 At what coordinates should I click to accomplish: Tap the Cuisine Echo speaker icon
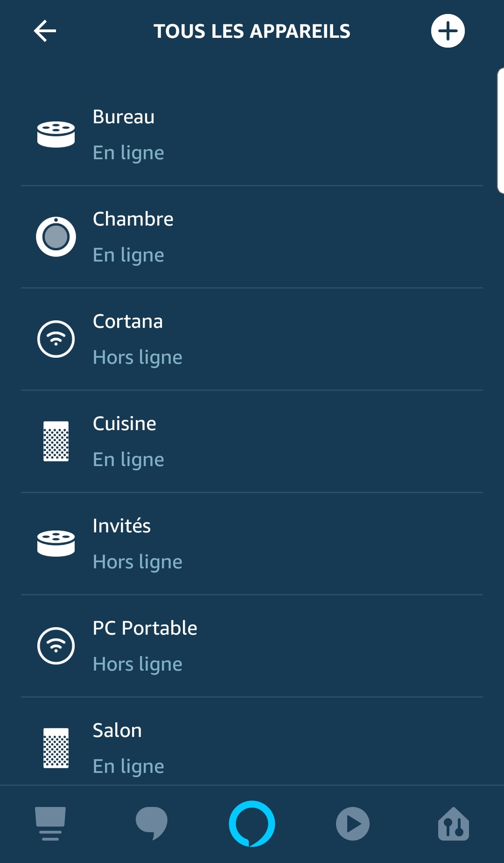[56, 441]
